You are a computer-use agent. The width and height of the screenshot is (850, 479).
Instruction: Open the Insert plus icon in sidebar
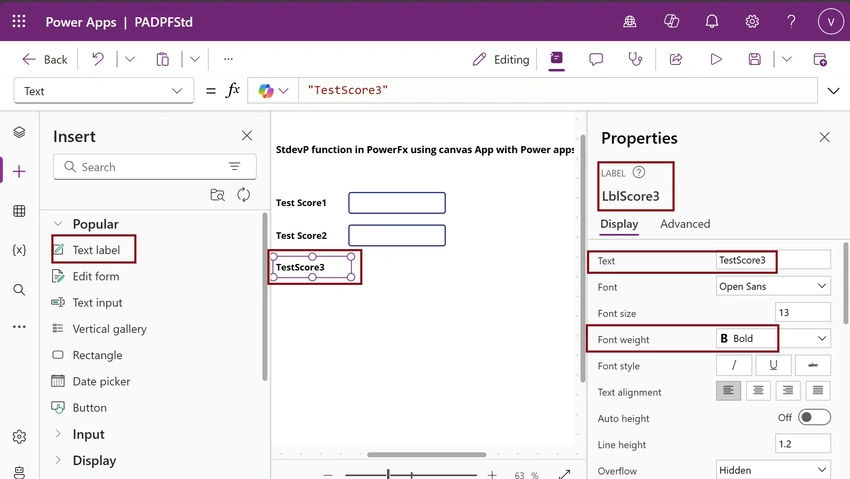tap(19, 171)
